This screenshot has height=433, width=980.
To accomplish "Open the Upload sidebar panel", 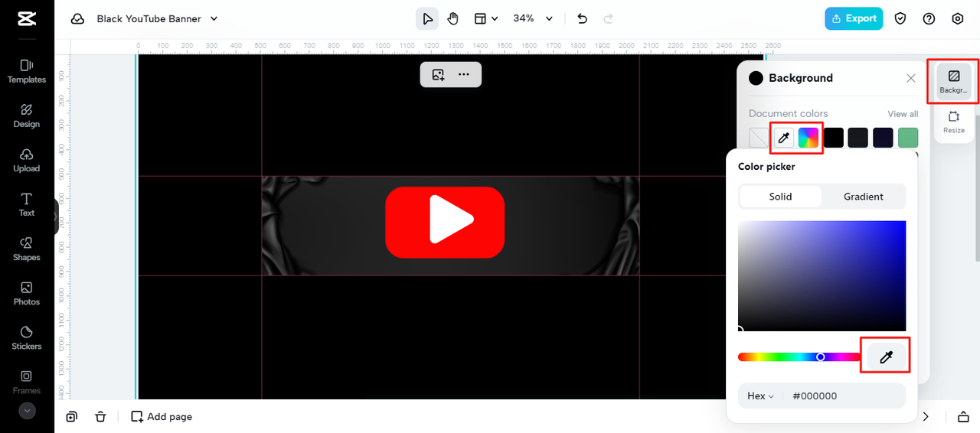I will [27, 160].
